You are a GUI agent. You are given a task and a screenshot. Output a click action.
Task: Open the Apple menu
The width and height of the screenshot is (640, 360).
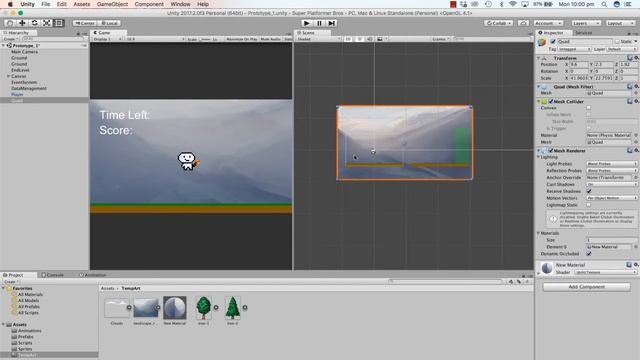tap(10, 4)
